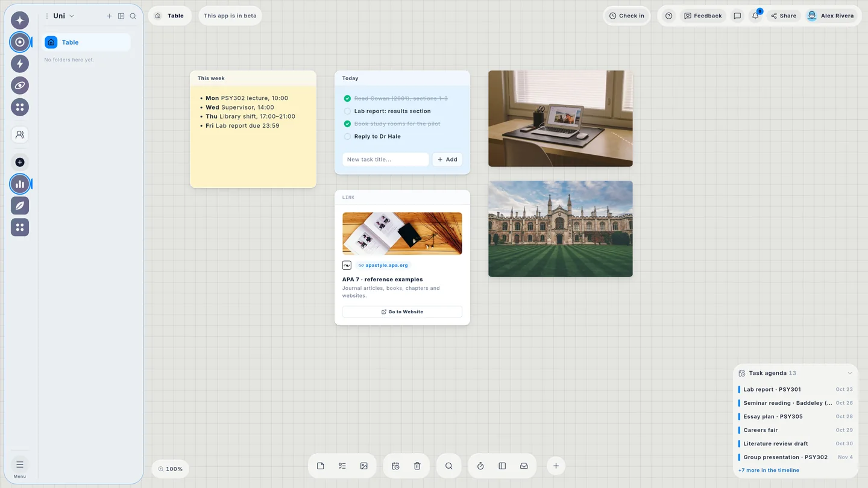Open the zoom level 100% control

tap(171, 469)
